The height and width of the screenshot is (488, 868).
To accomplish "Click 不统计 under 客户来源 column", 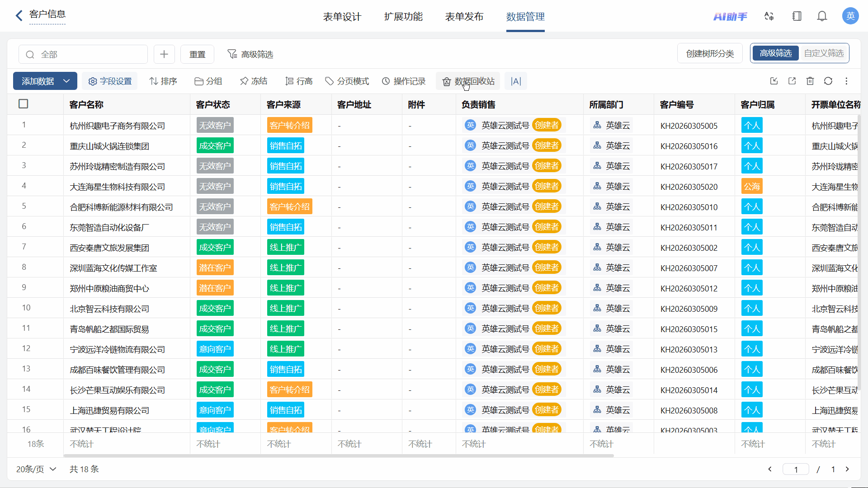I will pos(278,444).
